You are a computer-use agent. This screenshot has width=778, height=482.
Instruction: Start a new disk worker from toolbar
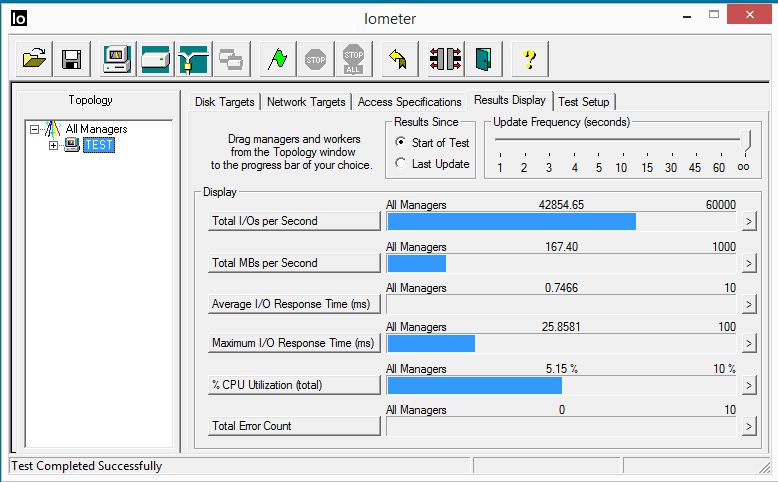[x=155, y=59]
